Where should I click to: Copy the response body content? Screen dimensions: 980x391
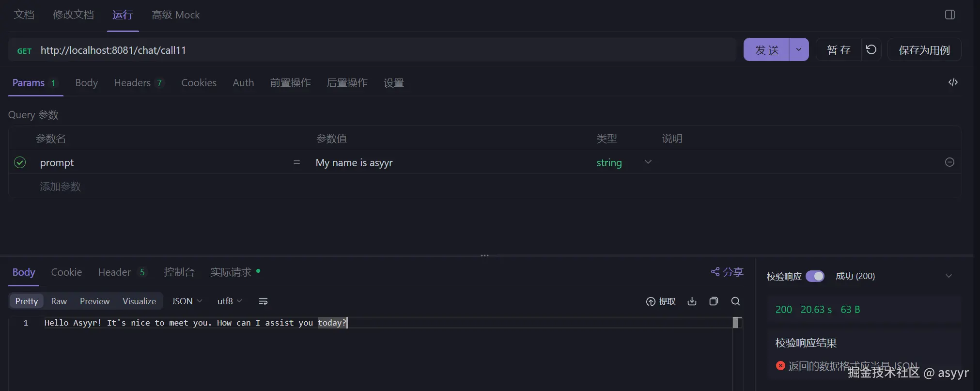(714, 301)
